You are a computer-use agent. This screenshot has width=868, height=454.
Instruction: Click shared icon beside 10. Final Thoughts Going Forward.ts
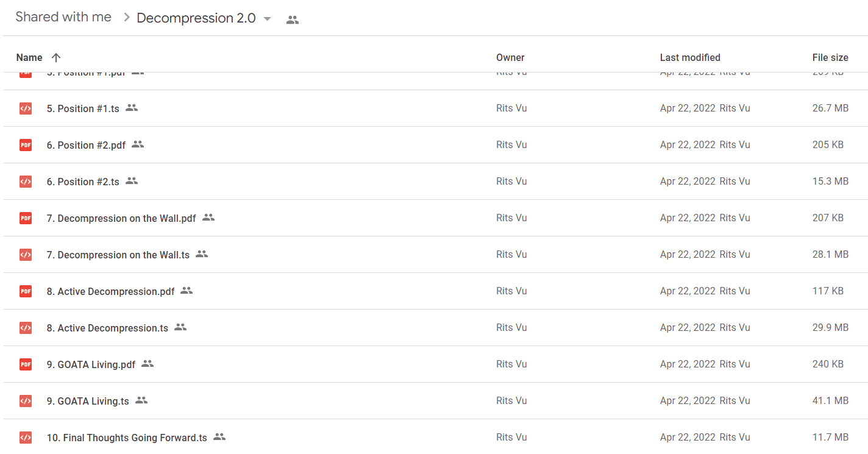click(x=219, y=437)
